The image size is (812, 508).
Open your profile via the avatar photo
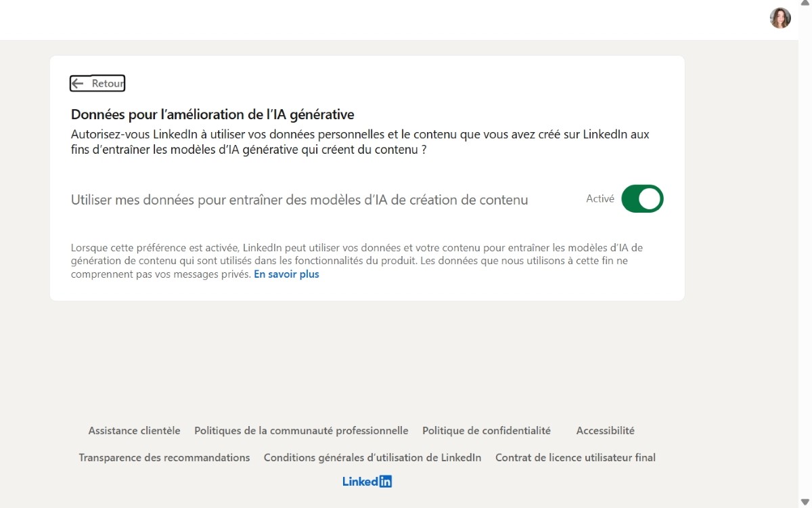pos(780,18)
